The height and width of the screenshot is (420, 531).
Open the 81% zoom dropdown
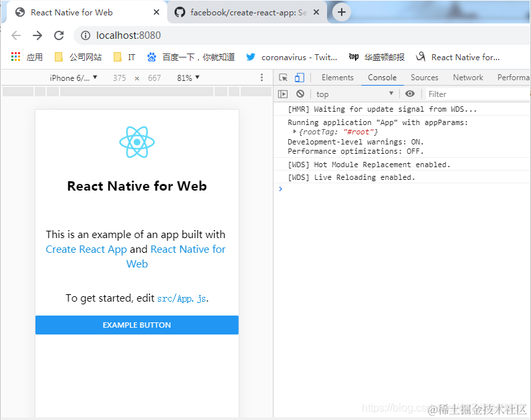[189, 78]
